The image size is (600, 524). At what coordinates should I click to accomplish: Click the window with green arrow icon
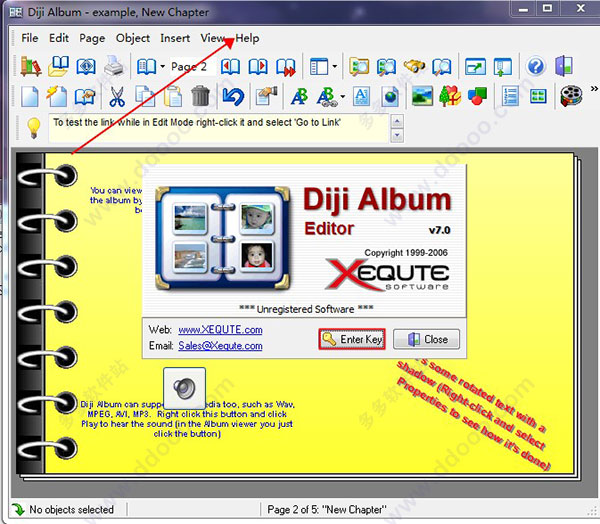(475, 67)
